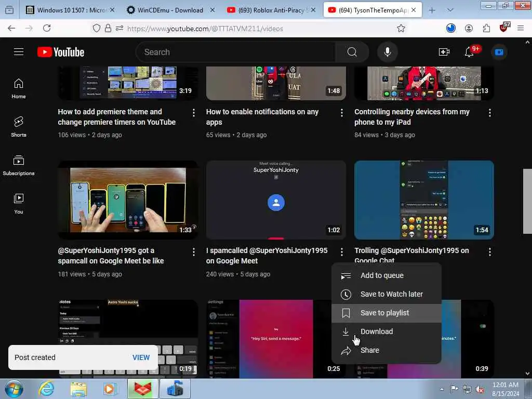Open options for spamcall on Google Meet video

[193, 252]
